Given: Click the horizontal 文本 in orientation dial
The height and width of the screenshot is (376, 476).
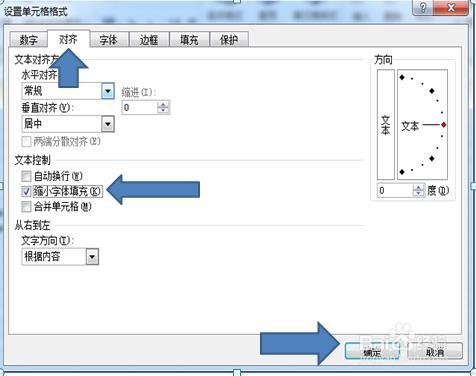Looking at the screenshot, I should pos(410,126).
